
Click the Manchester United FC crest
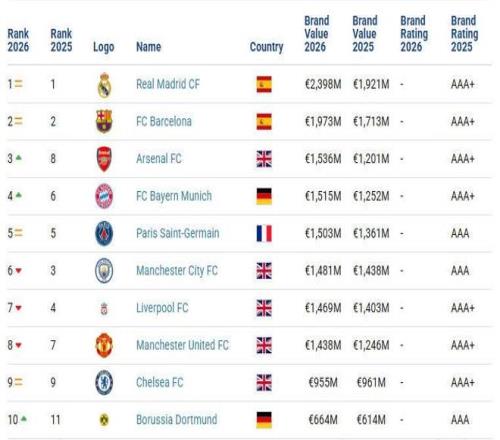point(104,345)
